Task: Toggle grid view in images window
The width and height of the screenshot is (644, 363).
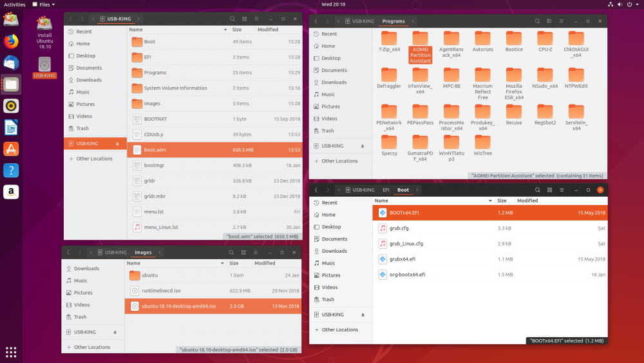Action: coord(243,252)
